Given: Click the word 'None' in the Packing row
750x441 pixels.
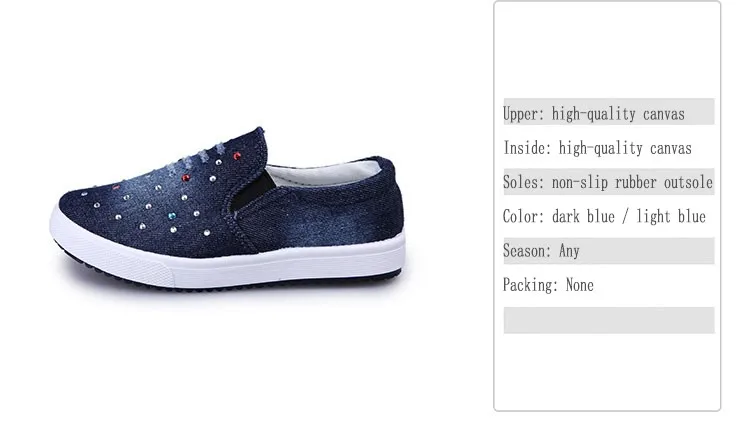Looking at the screenshot, I should click(x=580, y=285).
